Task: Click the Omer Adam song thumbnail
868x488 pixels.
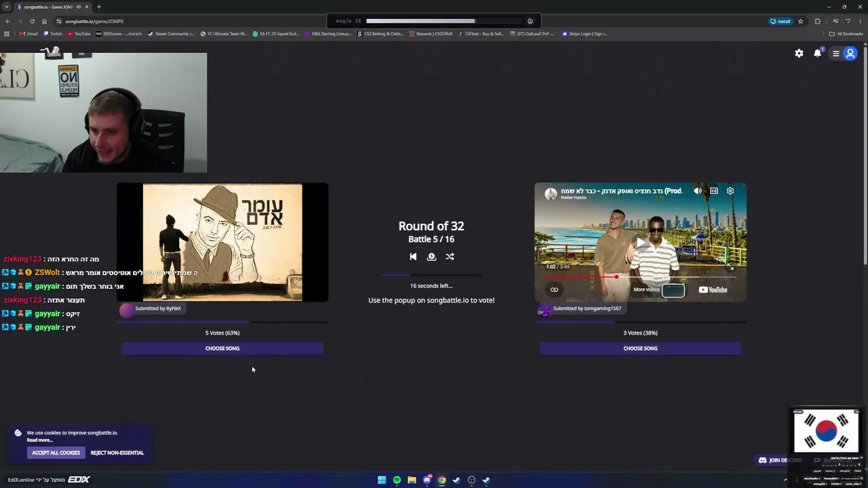Action: point(222,242)
